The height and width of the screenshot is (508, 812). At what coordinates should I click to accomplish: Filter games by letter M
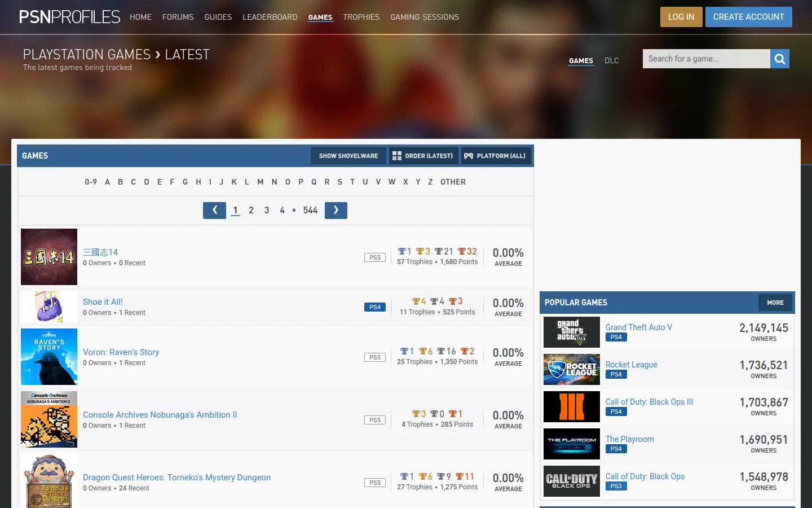tap(261, 182)
